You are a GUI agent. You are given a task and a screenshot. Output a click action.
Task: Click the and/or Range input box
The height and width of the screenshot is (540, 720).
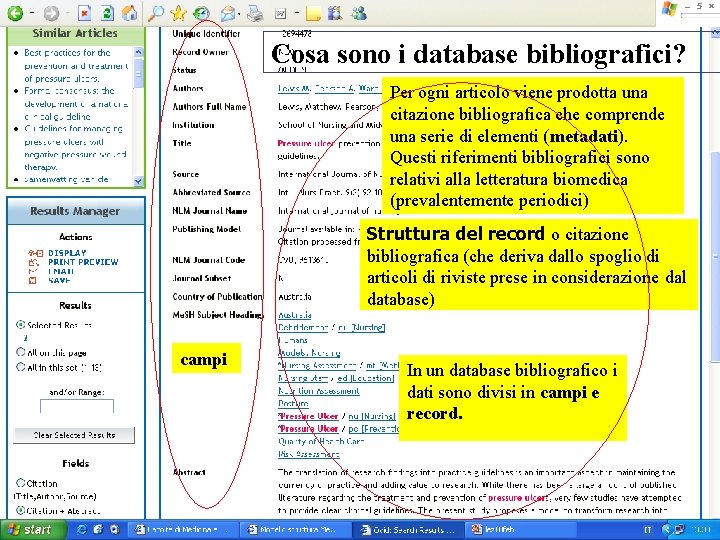click(x=77, y=406)
